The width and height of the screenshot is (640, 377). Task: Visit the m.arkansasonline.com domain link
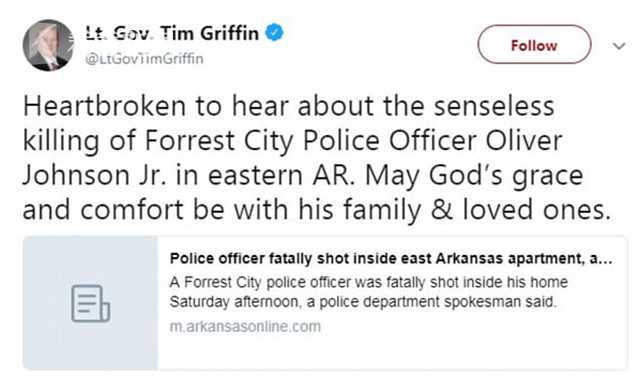pos(245,326)
